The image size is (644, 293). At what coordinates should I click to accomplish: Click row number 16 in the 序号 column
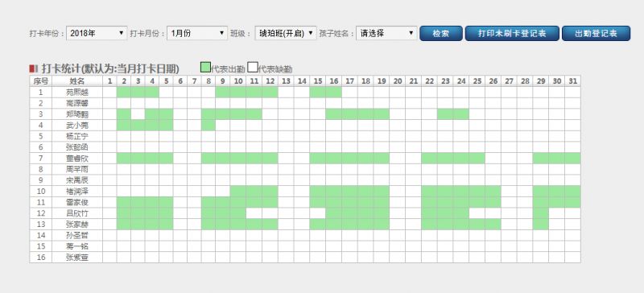pos(41,258)
